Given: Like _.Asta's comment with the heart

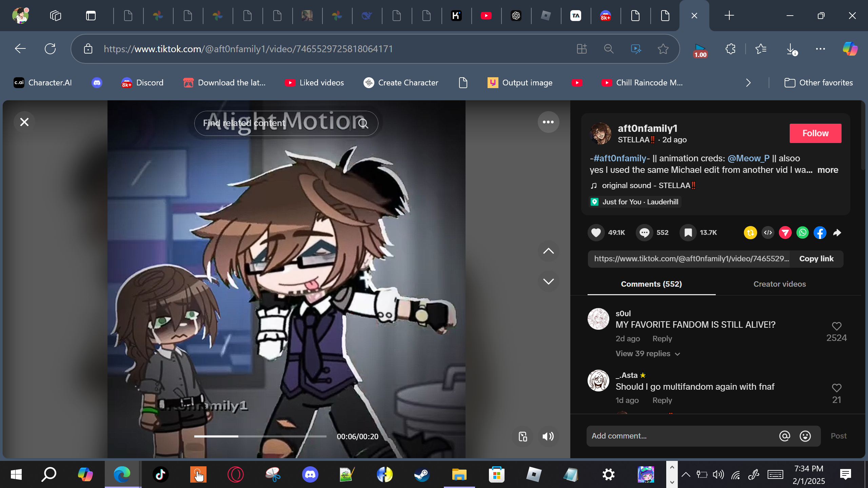Looking at the screenshot, I should (836, 388).
